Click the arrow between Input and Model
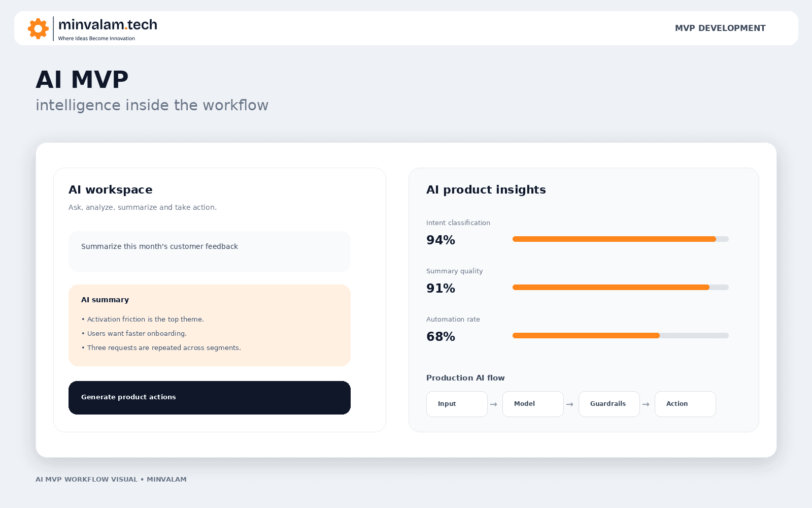Image resolution: width=812 pixels, height=508 pixels. coord(493,404)
